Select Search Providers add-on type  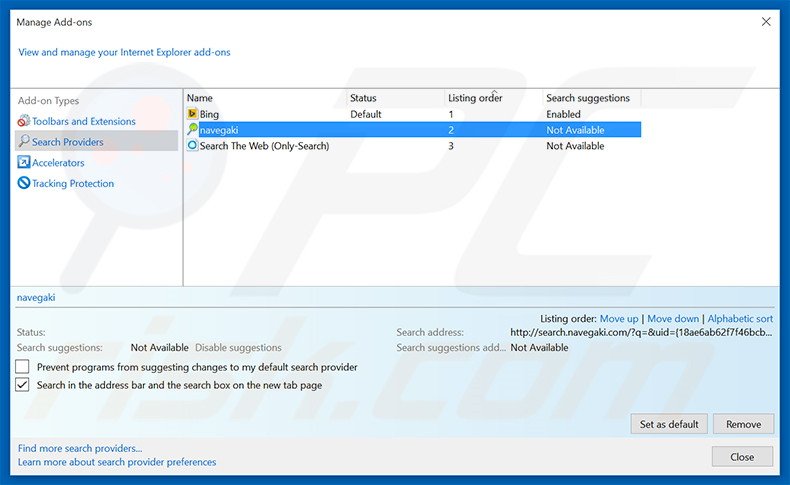(x=97, y=142)
